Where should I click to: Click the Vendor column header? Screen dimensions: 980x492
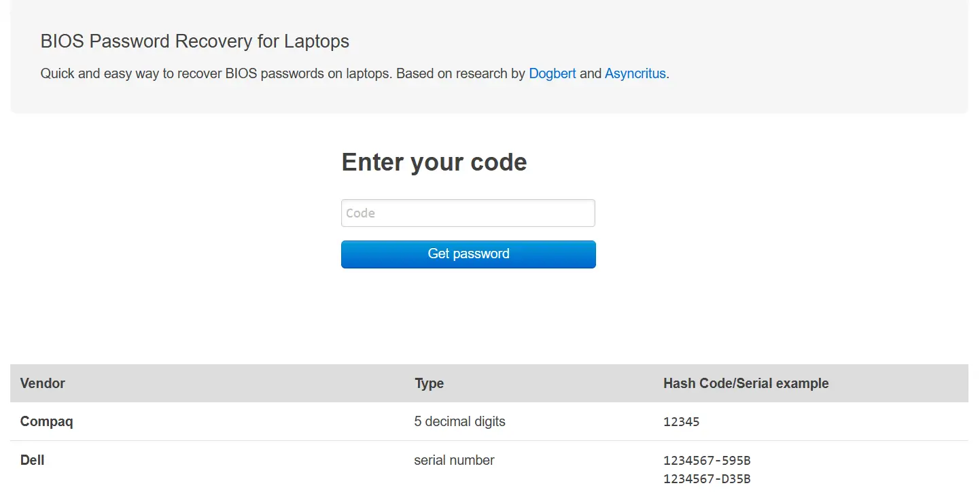(43, 383)
